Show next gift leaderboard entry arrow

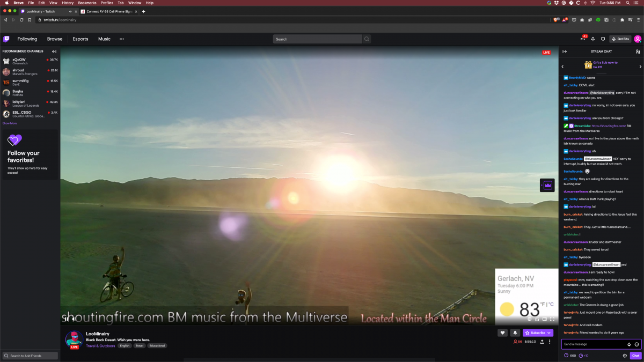(640, 67)
